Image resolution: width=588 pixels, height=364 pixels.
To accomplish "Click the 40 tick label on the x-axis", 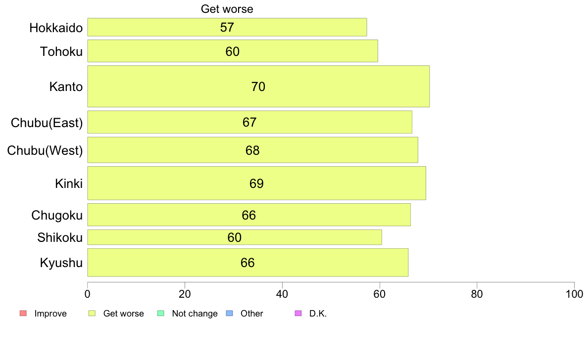I will click(282, 294).
